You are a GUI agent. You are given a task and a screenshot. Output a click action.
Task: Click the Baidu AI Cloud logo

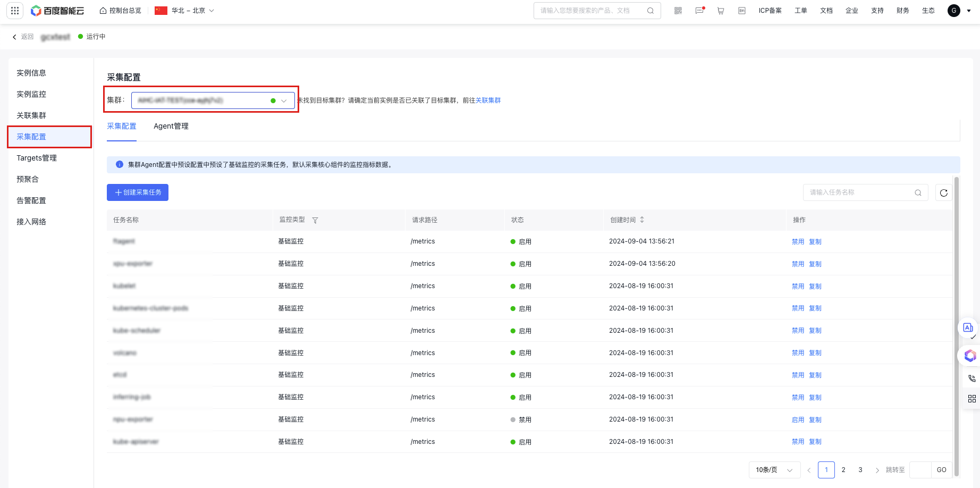pos(57,11)
